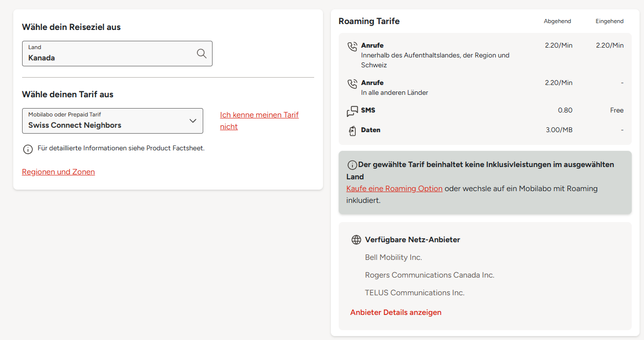Expand the tariff dropdown chevron arrow
Image resolution: width=644 pixels, height=340 pixels.
(193, 121)
